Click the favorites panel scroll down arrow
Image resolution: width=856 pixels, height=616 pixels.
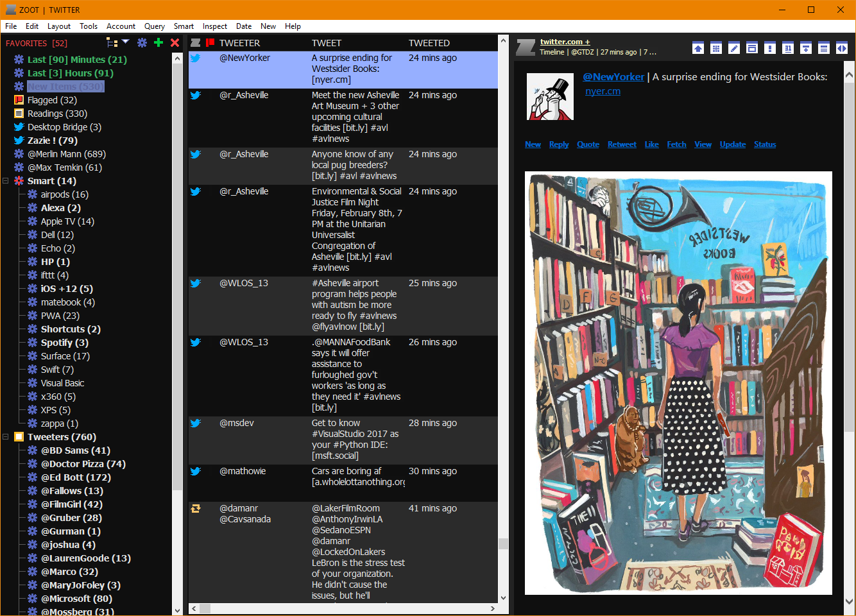tap(177, 610)
